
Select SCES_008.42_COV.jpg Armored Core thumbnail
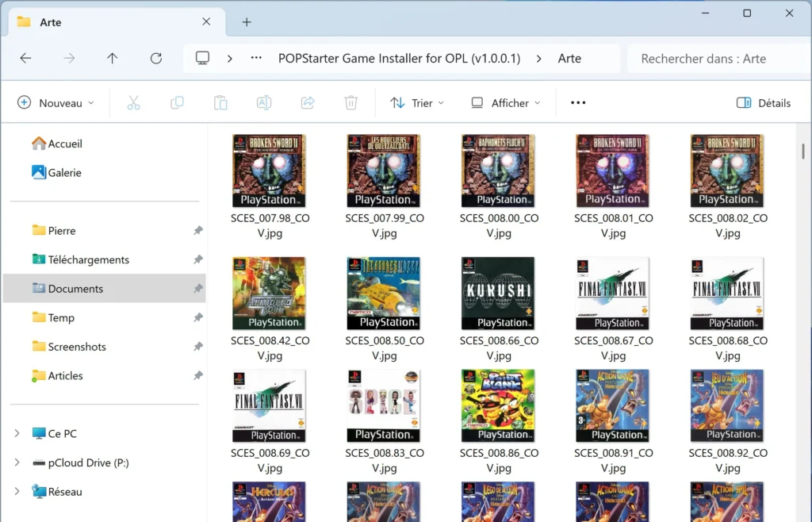click(269, 293)
